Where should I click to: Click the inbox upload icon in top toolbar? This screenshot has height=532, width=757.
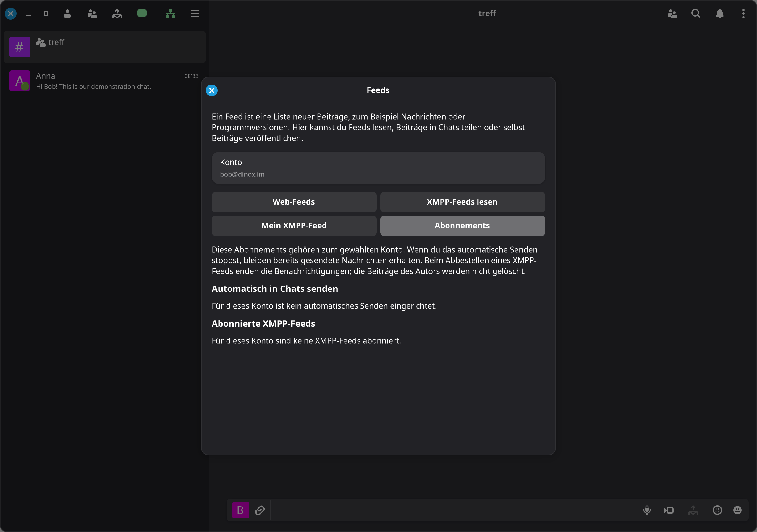117,14
